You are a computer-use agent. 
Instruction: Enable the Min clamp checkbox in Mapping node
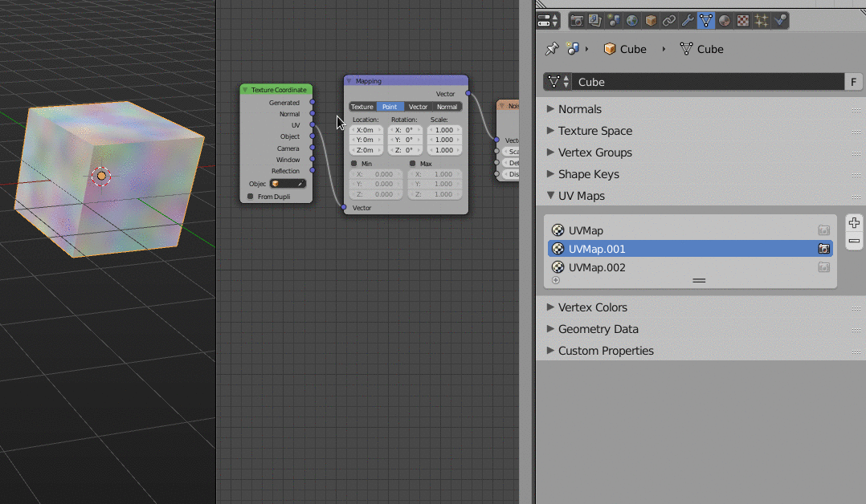click(x=353, y=164)
